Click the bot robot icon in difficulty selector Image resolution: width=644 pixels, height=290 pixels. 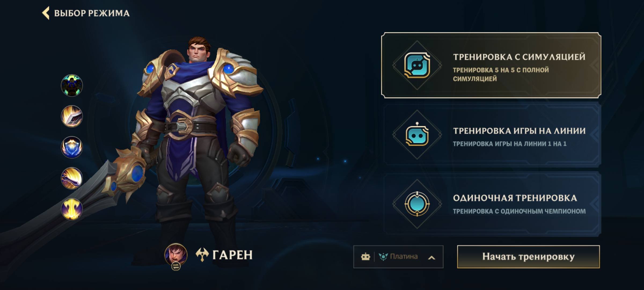[365, 257]
